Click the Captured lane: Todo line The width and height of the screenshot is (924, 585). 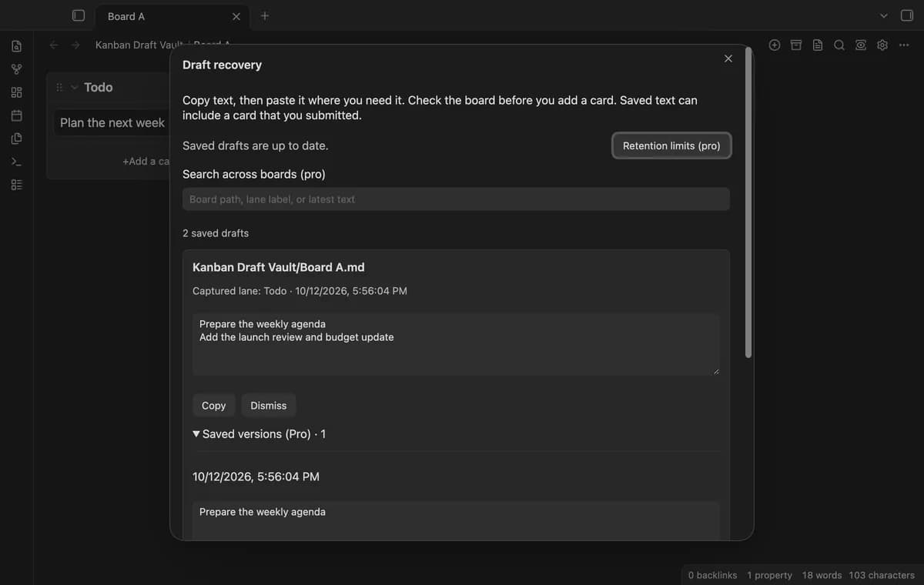[300, 291]
